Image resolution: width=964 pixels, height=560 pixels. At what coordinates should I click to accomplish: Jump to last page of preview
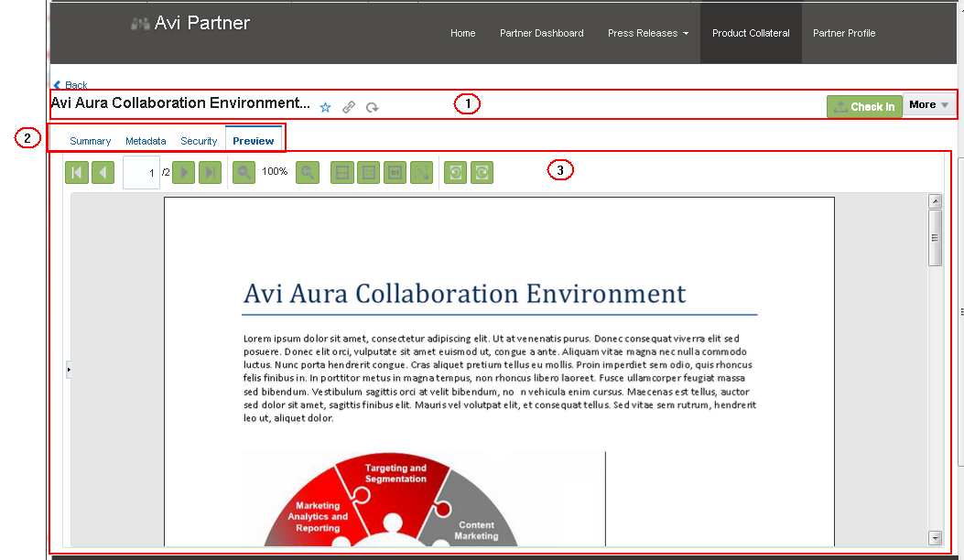coord(211,173)
